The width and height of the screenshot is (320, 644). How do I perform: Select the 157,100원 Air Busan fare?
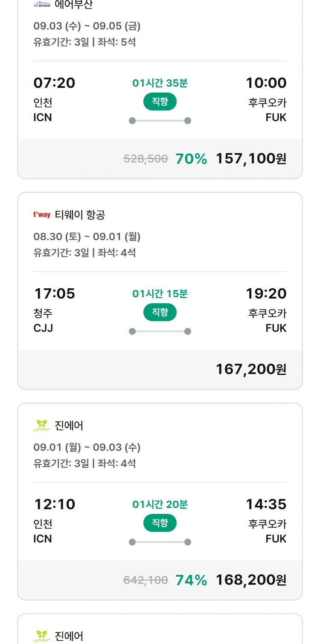(251, 159)
